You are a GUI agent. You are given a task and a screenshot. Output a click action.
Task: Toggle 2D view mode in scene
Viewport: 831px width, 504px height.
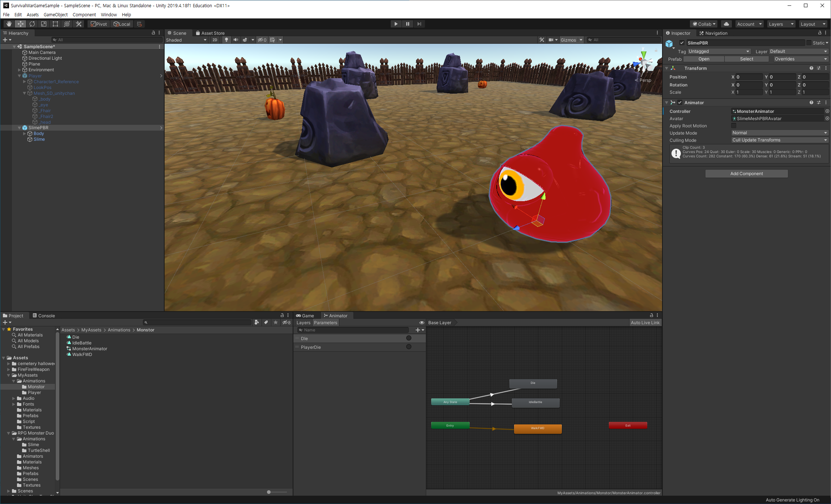215,40
